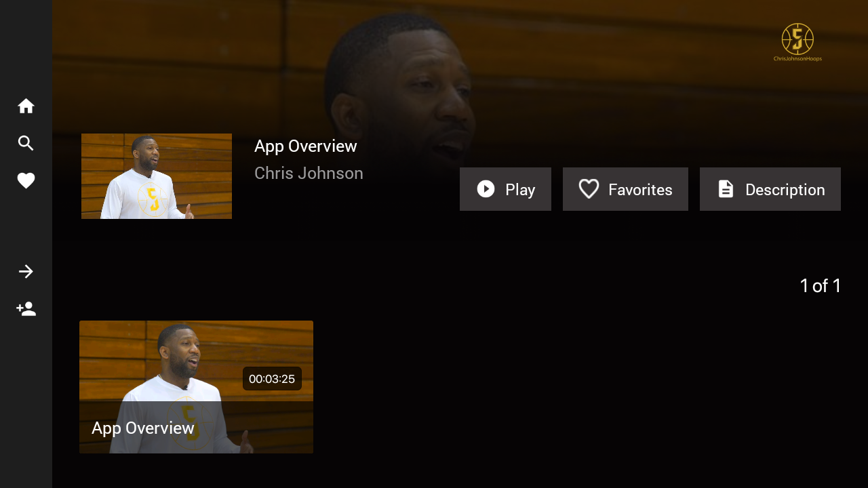
Task: Click the 00:03:25 duration badge
Action: tap(272, 379)
